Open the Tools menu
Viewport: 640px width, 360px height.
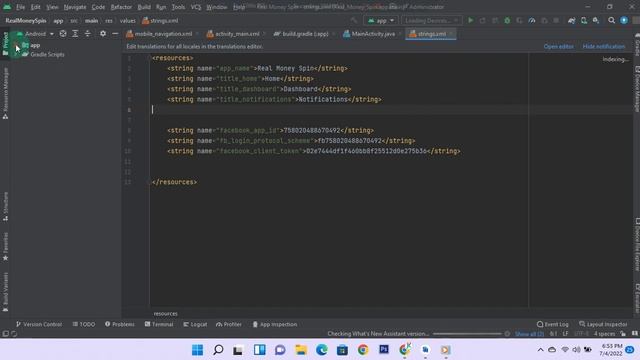tap(178, 7)
